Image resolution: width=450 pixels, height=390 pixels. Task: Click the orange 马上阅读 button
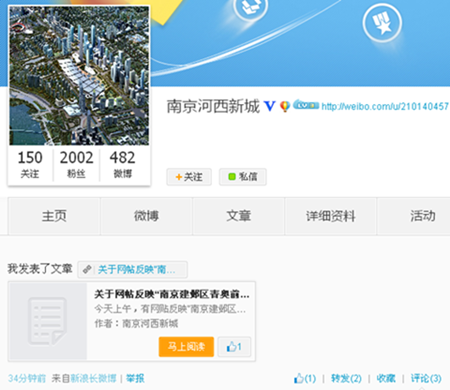pyautogui.click(x=186, y=347)
